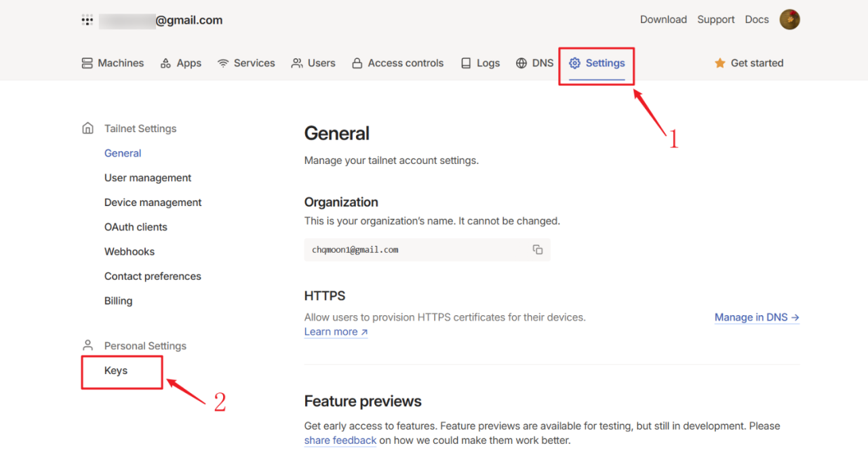Click the Tailscale dots logo icon
The image size is (868, 467).
(87, 20)
